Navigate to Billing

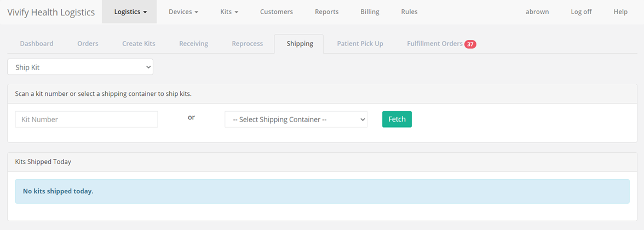coord(370,12)
